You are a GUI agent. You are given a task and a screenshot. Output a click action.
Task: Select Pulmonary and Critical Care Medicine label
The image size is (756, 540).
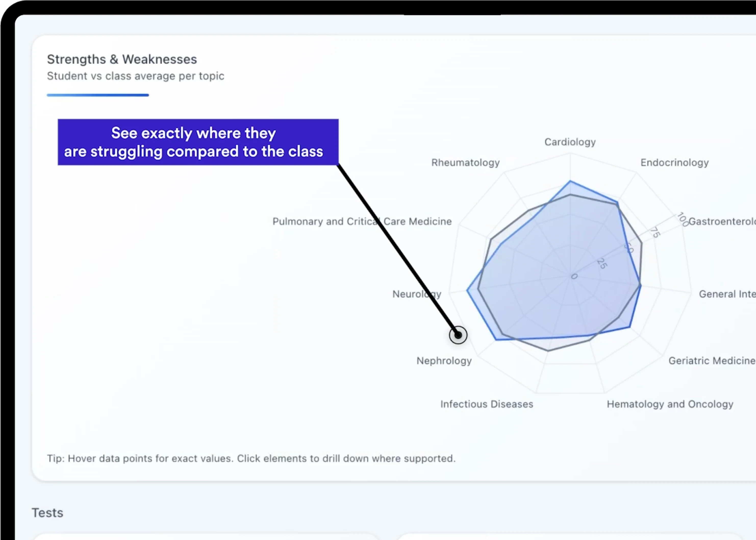click(x=362, y=222)
